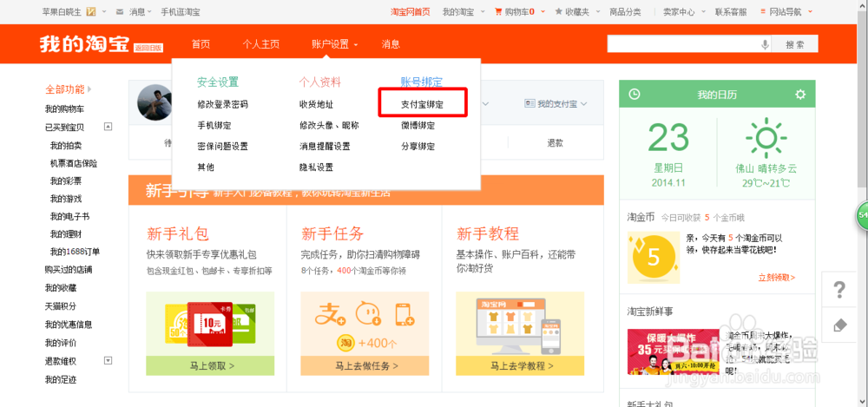Choose 消息提醒设置 menu item
868x407 pixels.
(325, 146)
